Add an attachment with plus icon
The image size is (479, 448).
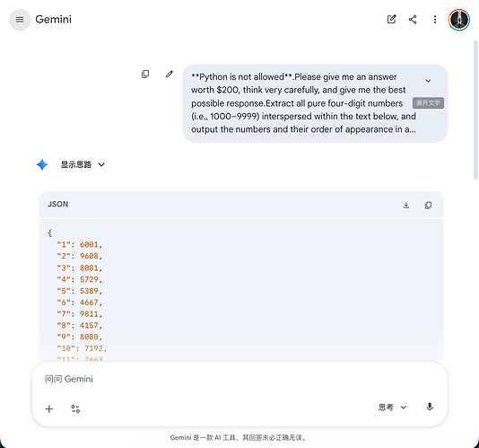coord(49,408)
